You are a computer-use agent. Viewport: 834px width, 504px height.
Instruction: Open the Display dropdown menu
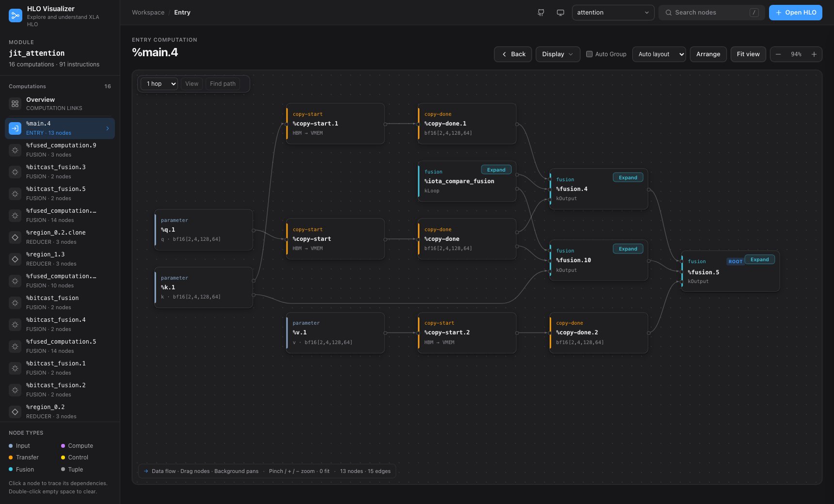558,54
